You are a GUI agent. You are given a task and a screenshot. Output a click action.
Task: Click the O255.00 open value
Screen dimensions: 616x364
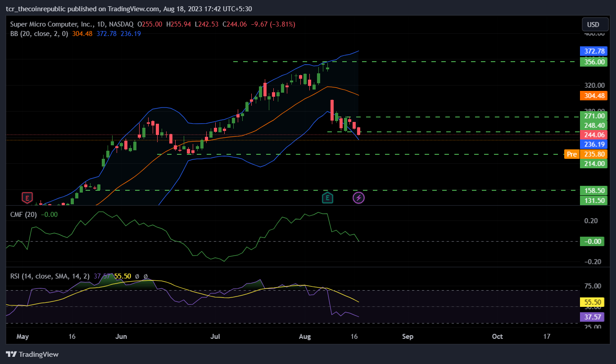150,24
